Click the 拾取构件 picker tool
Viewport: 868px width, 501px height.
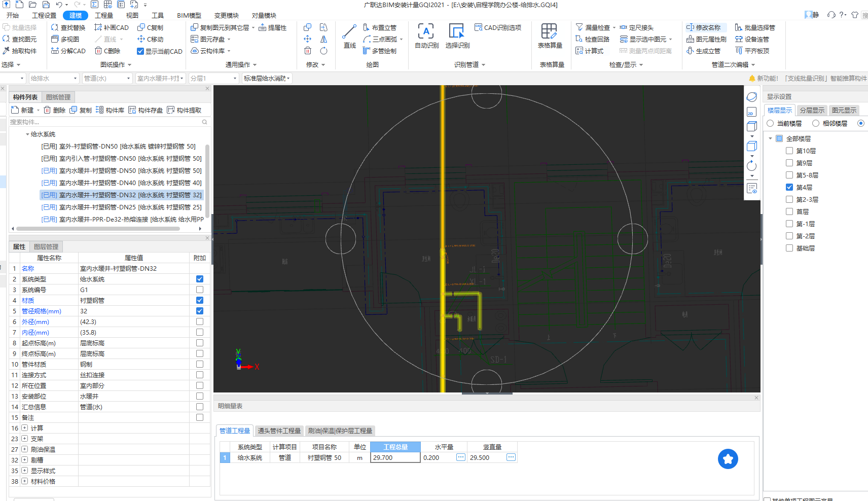point(20,51)
